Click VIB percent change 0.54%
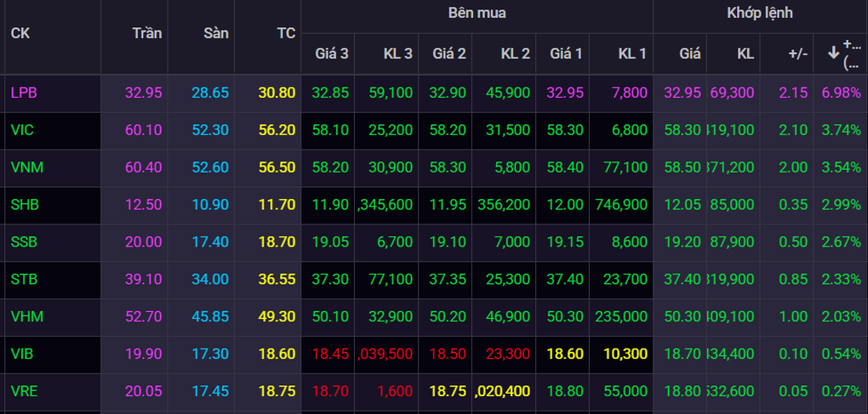Image resolution: width=868 pixels, height=414 pixels. click(842, 354)
